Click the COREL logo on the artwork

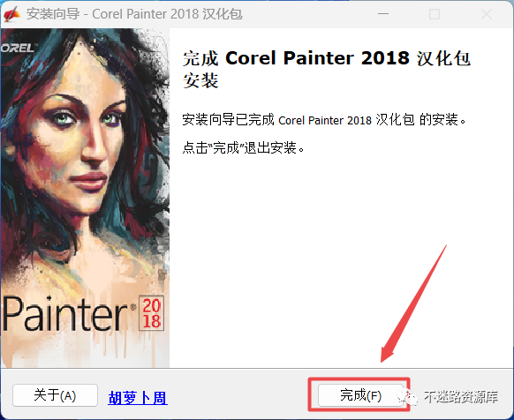tap(18, 48)
